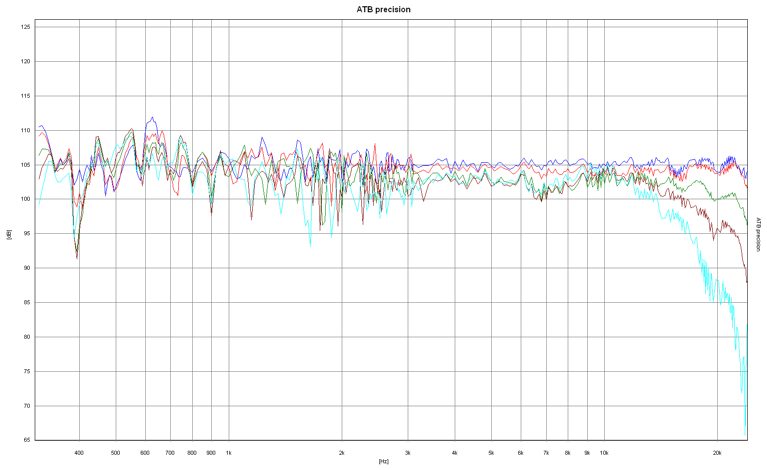The height and width of the screenshot is (470, 767).
Task: Click the 20k frequency axis label
Action: tap(717, 453)
